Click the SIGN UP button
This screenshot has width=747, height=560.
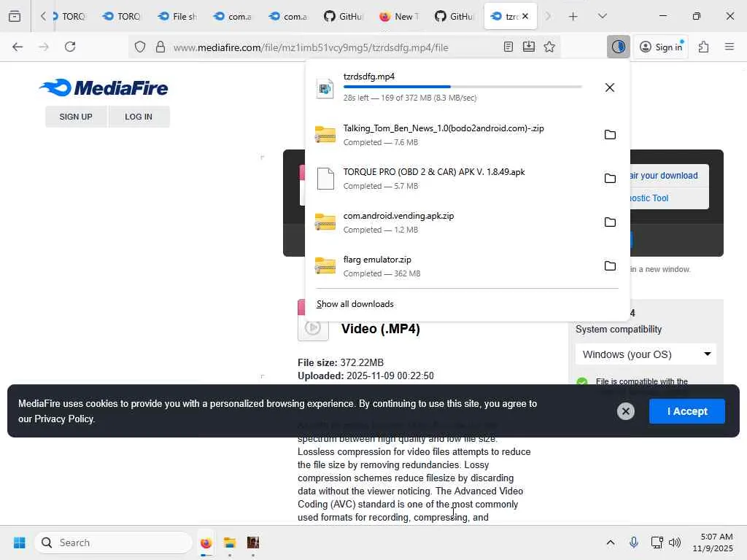76,117
